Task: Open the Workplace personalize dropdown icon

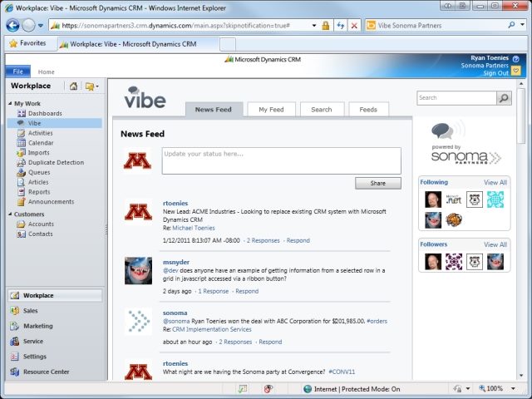Action: pos(92,86)
